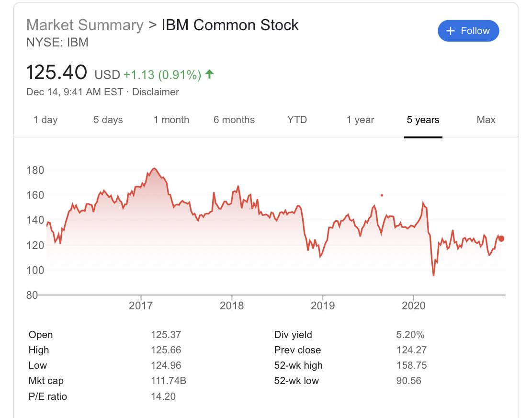Switch to the Max range tab
The height and width of the screenshot is (418, 532).
(x=486, y=120)
